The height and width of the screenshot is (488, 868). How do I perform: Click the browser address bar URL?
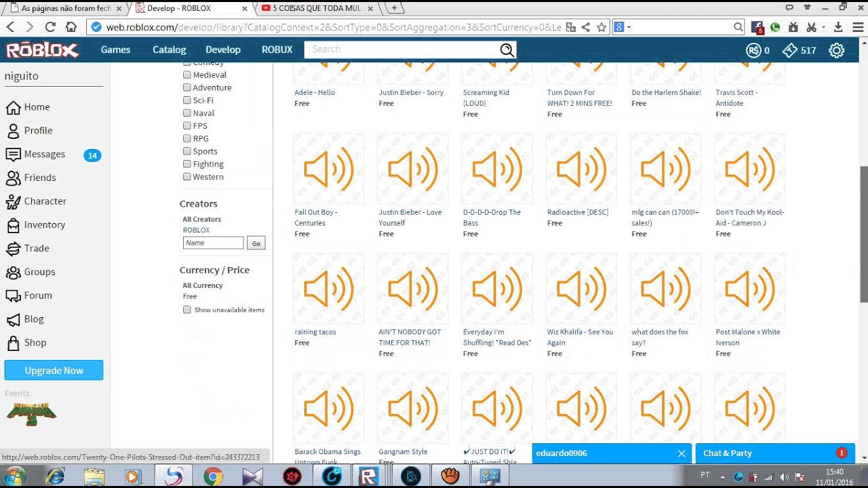pyautogui.click(x=334, y=27)
